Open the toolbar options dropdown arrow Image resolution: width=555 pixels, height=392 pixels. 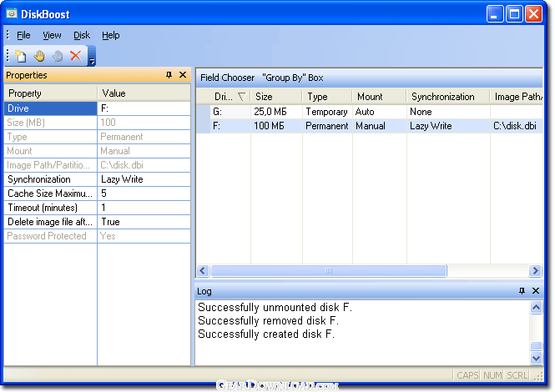click(x=92, y=57)
